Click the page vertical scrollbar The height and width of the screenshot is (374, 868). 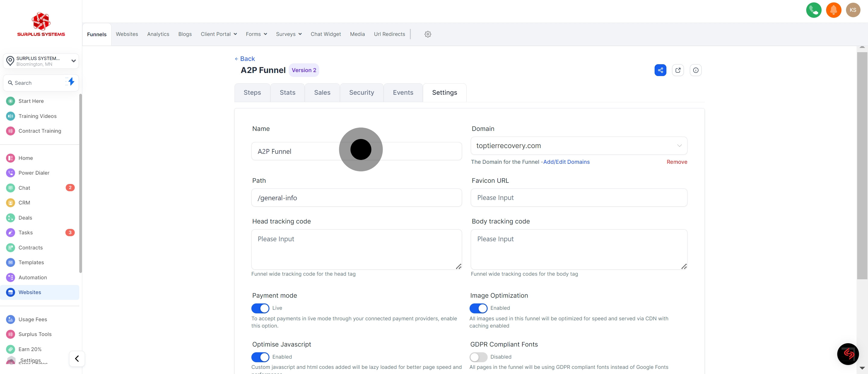point(862,165)
